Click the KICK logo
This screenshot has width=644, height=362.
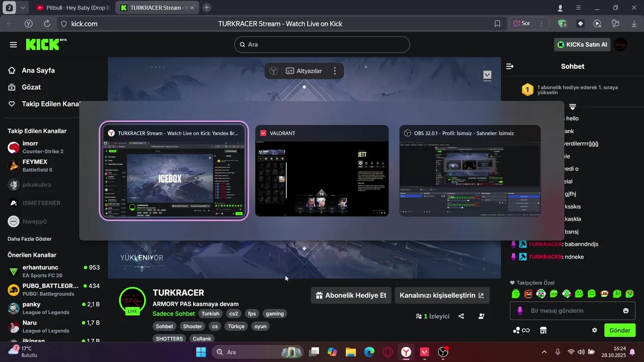(46, 44)
